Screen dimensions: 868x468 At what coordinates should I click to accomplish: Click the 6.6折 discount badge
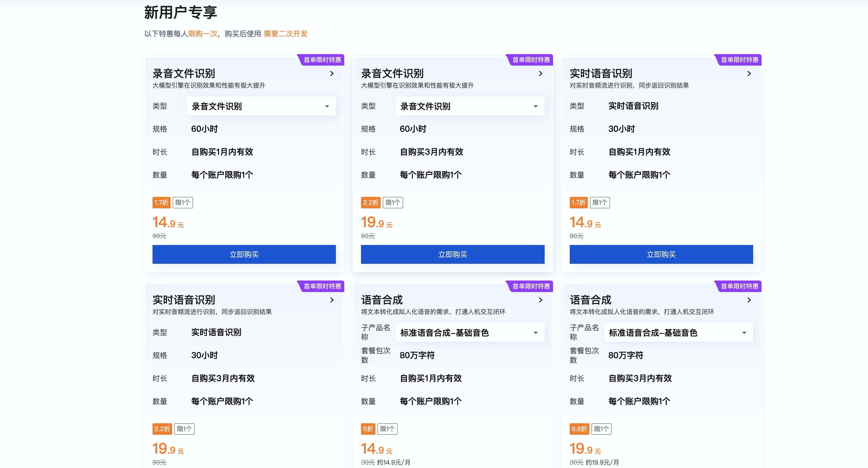(x=579, y=429)
